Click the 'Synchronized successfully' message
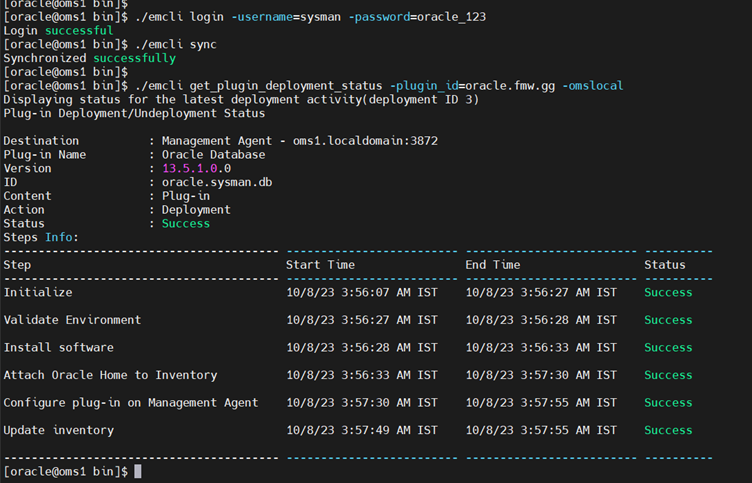752x483 pixels. coord(89,58)
